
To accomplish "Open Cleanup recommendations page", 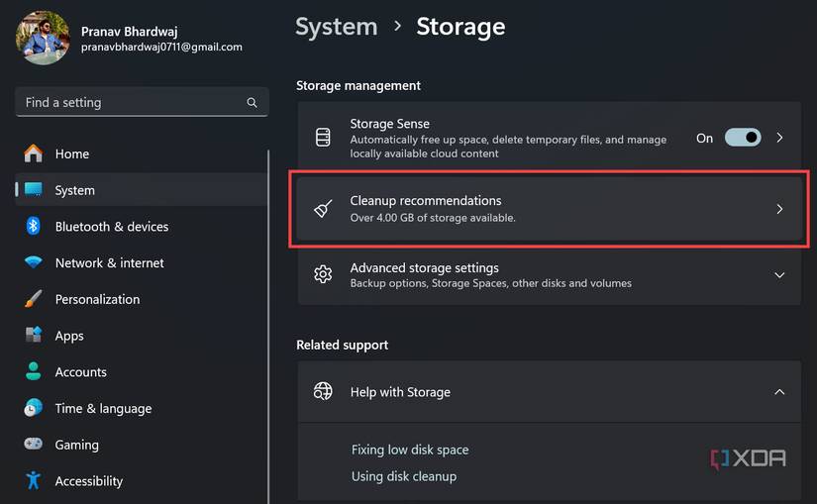I will coord(550,209).
